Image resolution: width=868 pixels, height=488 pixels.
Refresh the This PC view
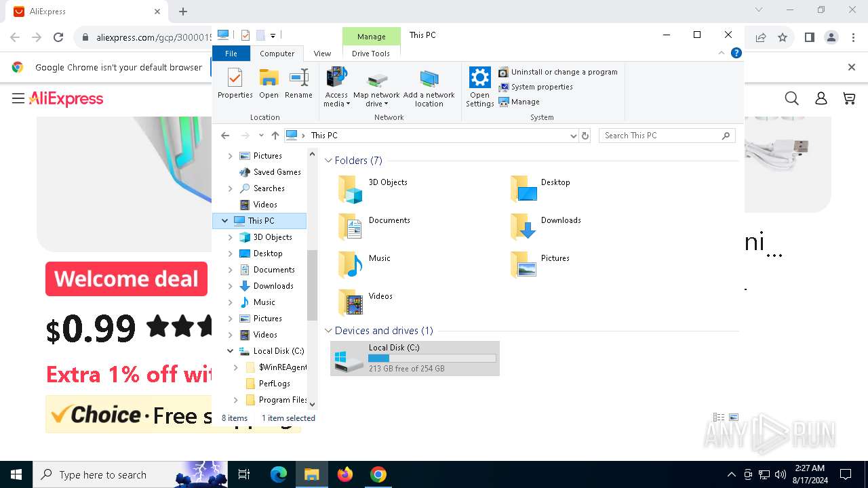[585, 136]
